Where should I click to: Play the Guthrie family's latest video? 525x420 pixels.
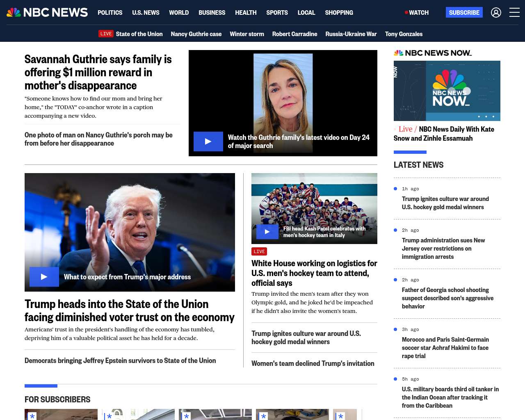[x=208, y=142]
